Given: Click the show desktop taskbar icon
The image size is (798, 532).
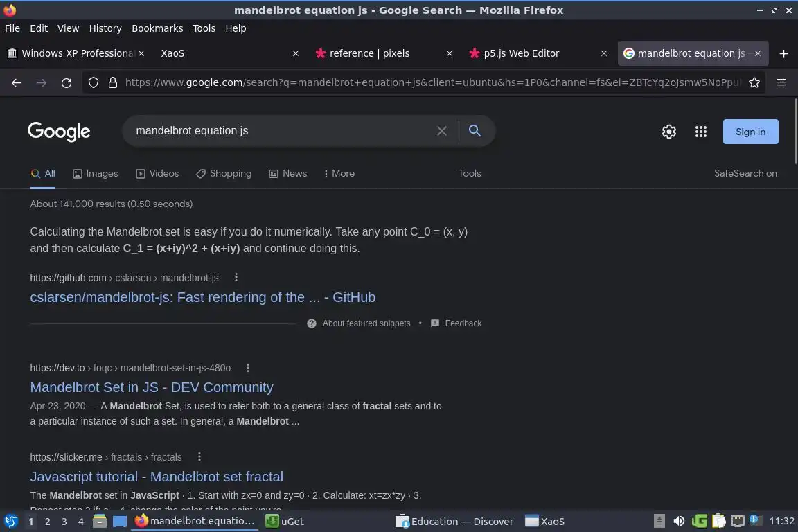Looking at the screenshot, I should tap(120, 522).
